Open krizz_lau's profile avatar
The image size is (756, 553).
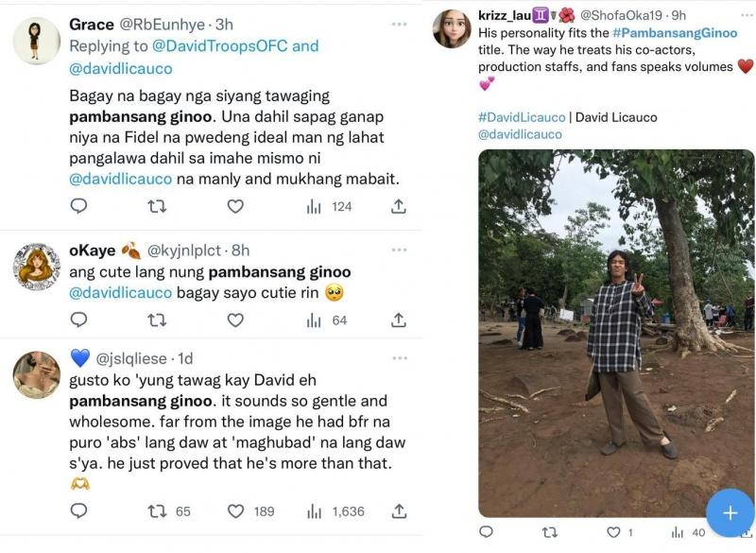pyautogui.click(x=452, y=28)
